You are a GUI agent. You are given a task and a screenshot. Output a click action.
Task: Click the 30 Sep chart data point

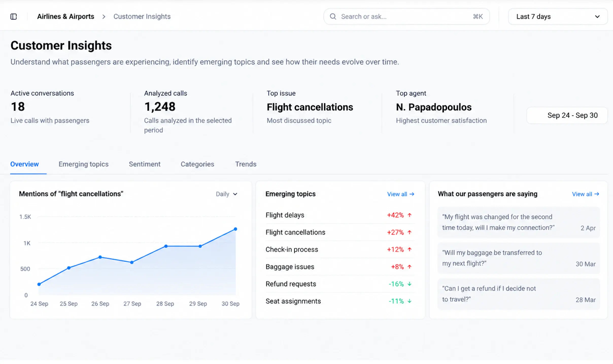(x=235, y=229)
